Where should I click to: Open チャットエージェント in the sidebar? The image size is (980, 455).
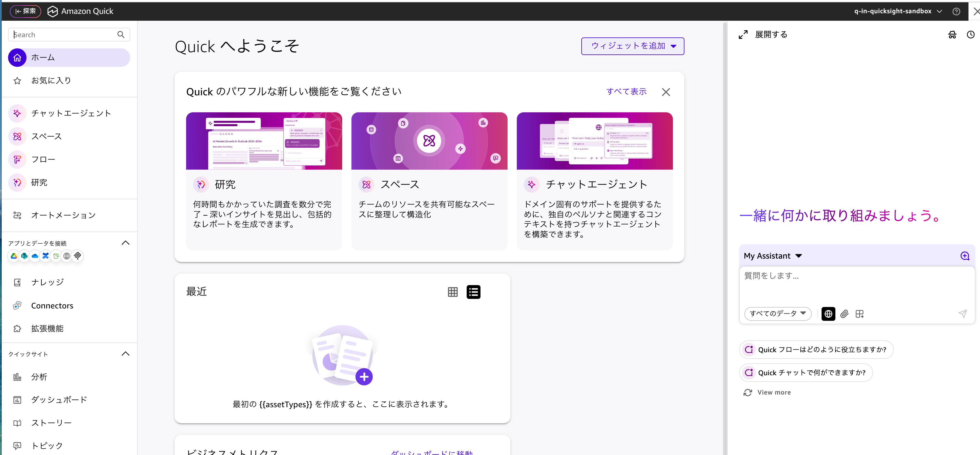tap(69, 113)
